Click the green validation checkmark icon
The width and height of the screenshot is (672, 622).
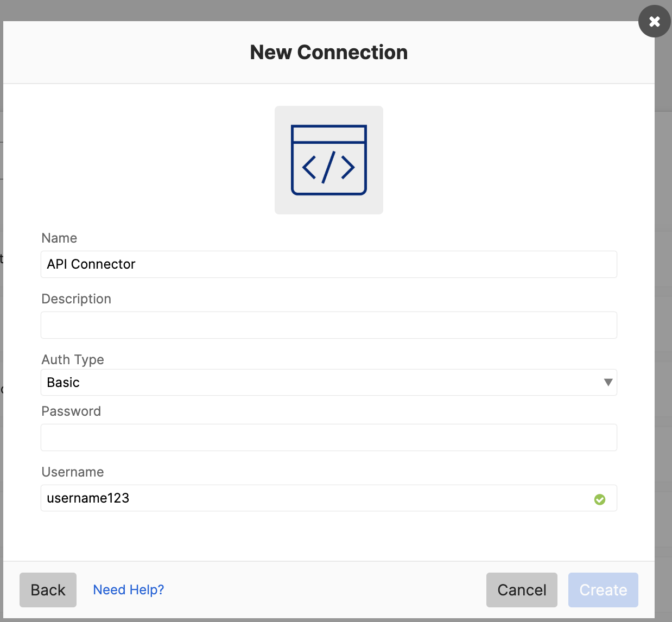point(600,499)
